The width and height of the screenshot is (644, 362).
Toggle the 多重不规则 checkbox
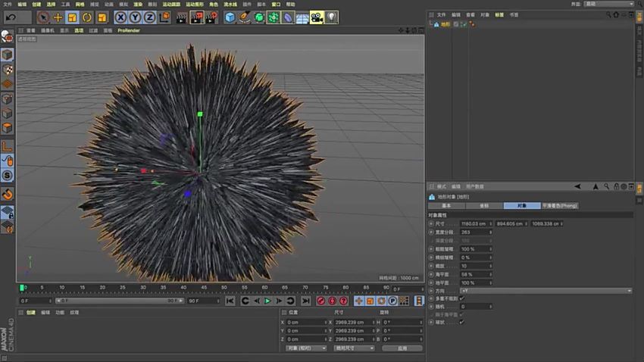461,298
